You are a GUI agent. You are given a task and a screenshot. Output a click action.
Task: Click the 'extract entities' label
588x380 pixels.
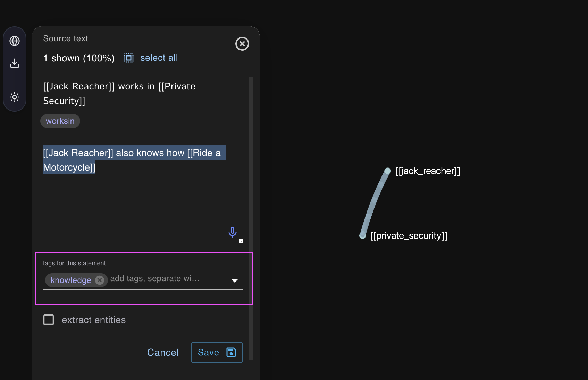click(94, 320)
